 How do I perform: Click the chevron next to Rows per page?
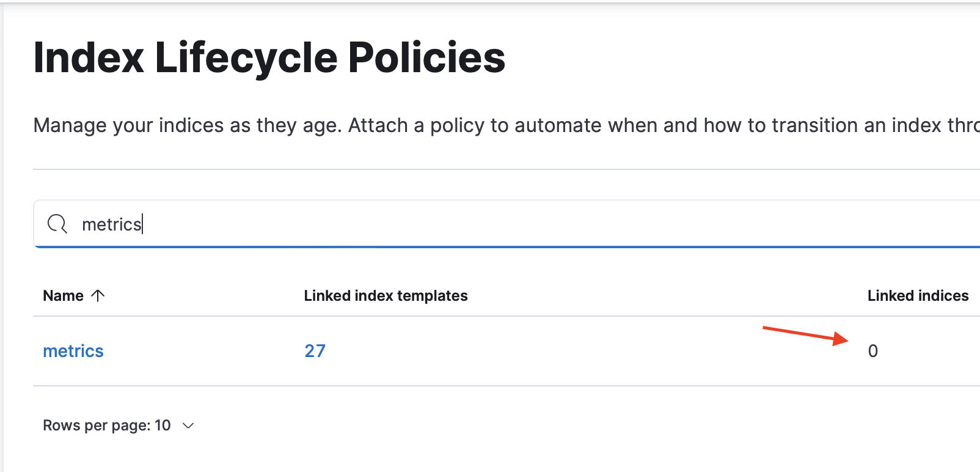(188, 426)
